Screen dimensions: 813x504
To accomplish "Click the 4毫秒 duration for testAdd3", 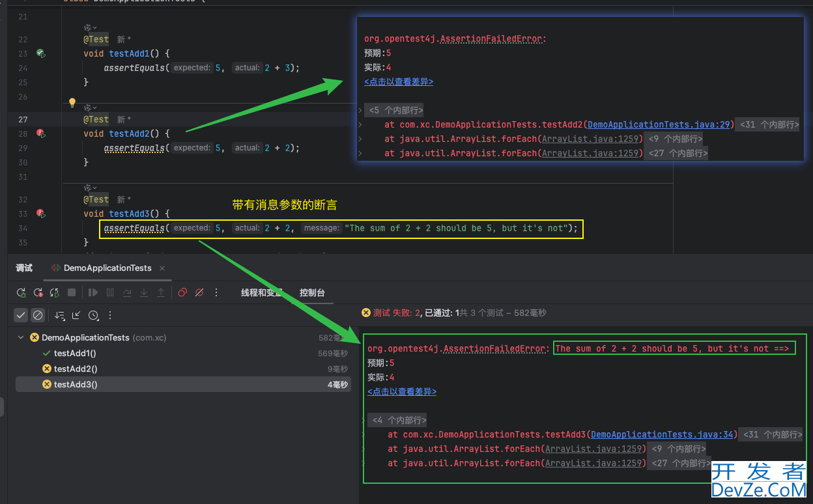I will [337, 385].
